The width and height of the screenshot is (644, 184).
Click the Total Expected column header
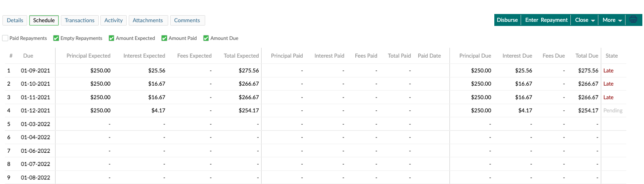(241, 56)
